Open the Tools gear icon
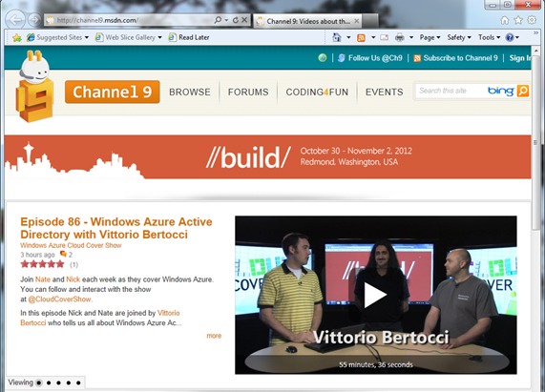Viewport: 545px width, 392px height. tap(532, 20)
